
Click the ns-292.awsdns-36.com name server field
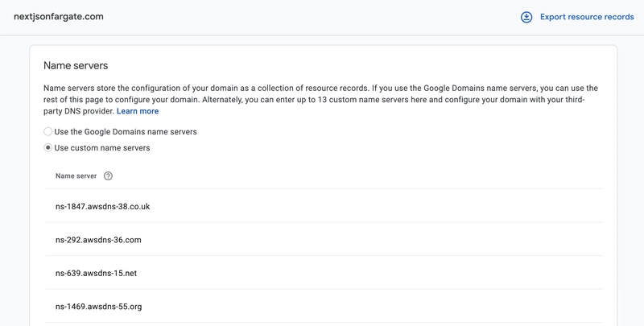[x=98, y=240]
